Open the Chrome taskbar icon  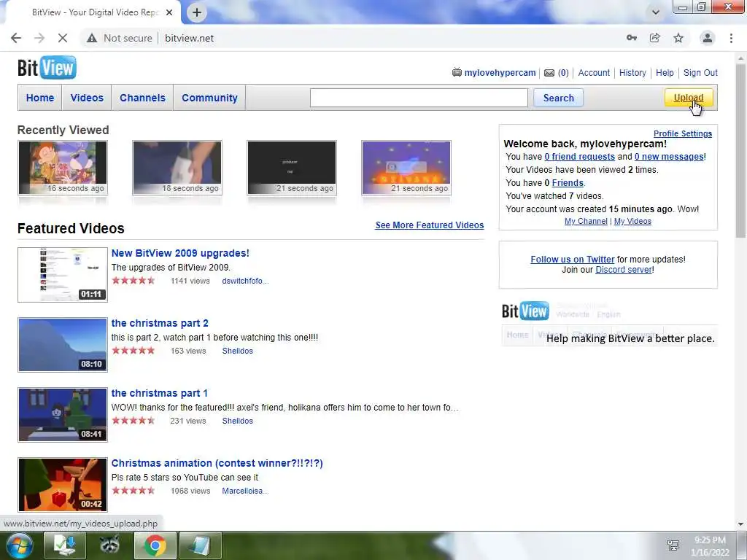point(155,545)
